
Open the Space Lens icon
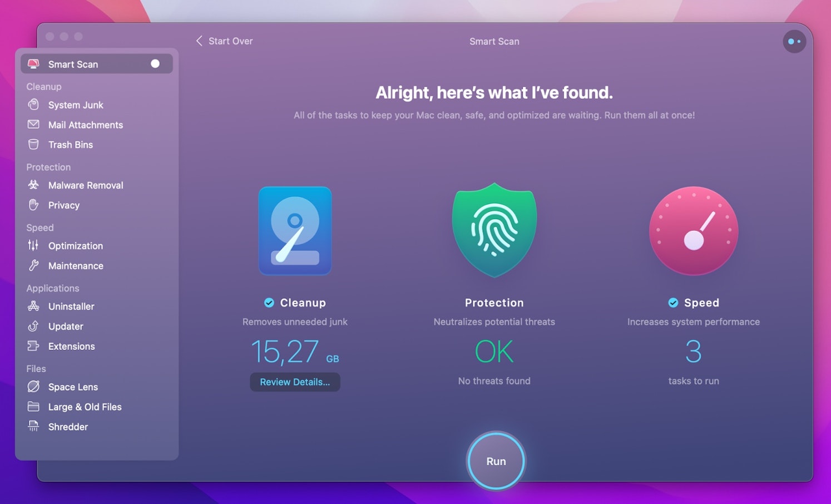[33, 387]
